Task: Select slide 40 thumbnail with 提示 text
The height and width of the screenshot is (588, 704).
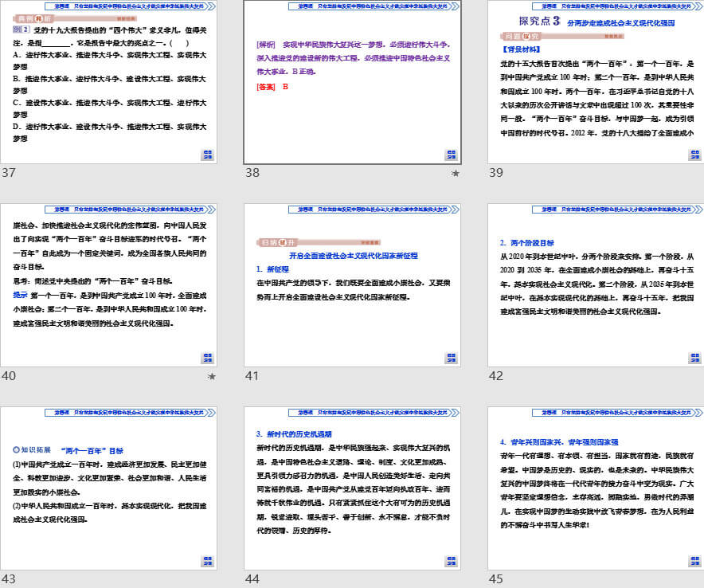Action: tap(108, 285)
